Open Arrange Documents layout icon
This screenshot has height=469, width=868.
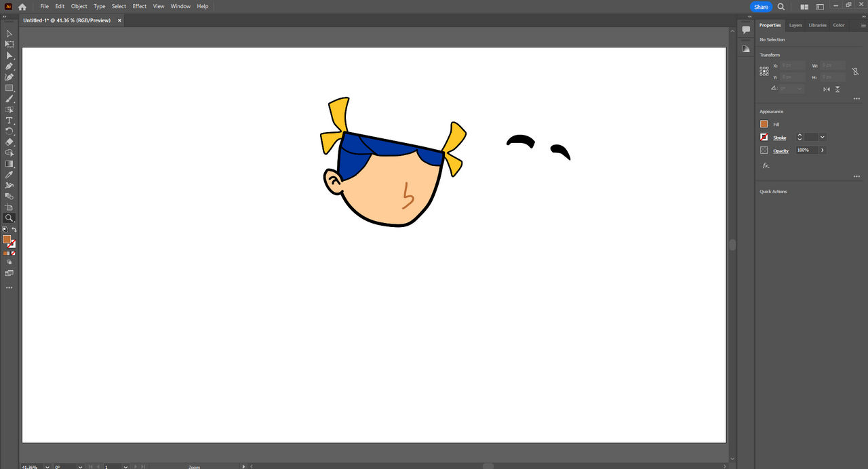coord(804,7)
